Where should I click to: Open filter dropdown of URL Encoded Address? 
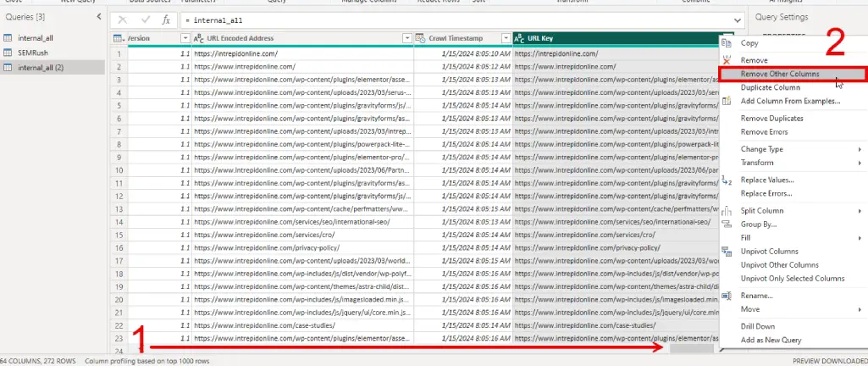(406, 38)
